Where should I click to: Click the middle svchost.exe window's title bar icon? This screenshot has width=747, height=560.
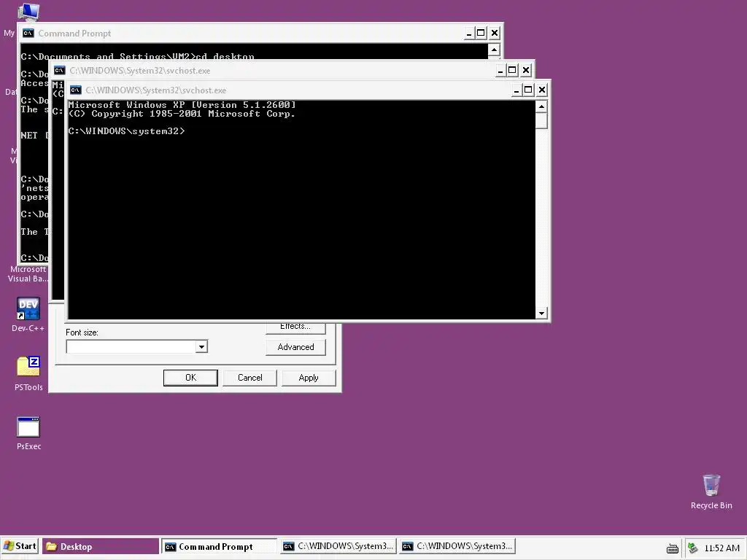[60, 71]
